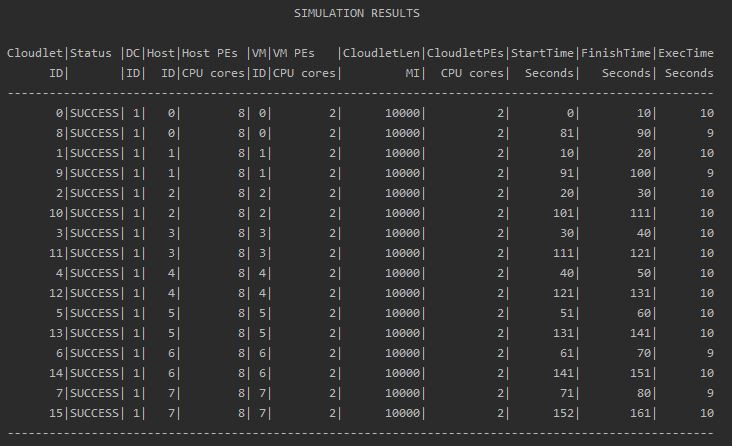Click ExecTime value 9 for cloudlet 8
Viewport: 732px width, 446px height.
pyautogui.click(x=710, y=134)
